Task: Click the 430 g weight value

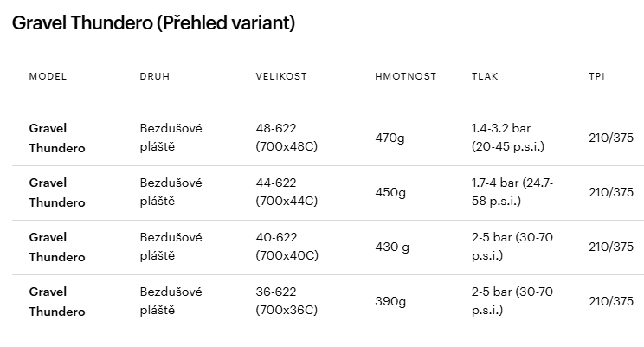Action: pos(392,247)
